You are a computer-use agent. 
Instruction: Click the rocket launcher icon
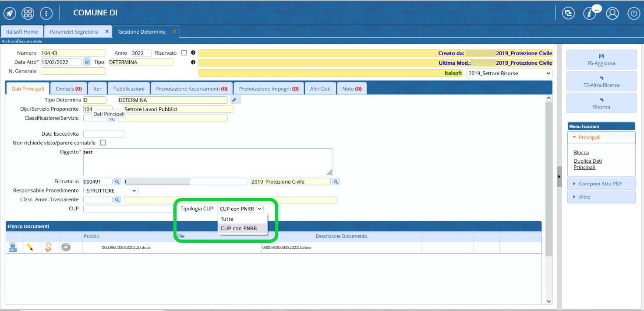10,13
